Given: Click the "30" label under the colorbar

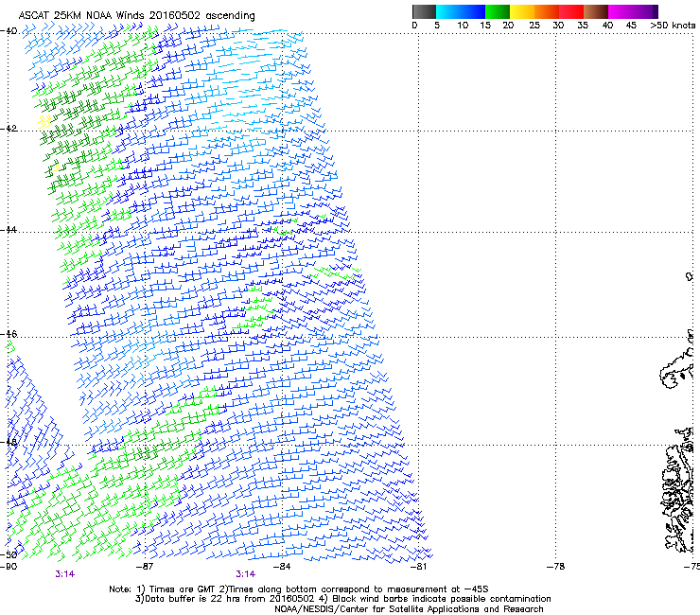Looking at the screenshot, I should click(558, 26).
